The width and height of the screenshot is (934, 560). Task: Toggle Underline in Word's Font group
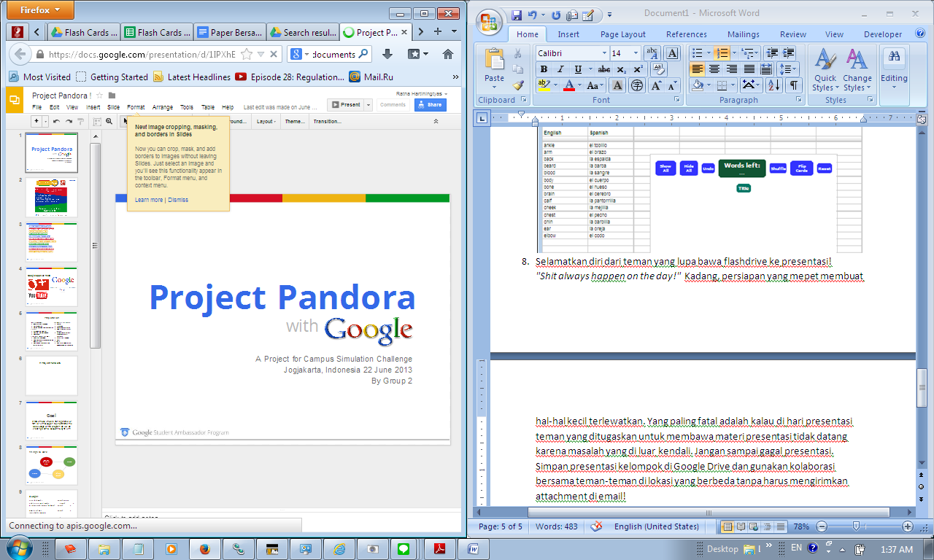point(577,69)
